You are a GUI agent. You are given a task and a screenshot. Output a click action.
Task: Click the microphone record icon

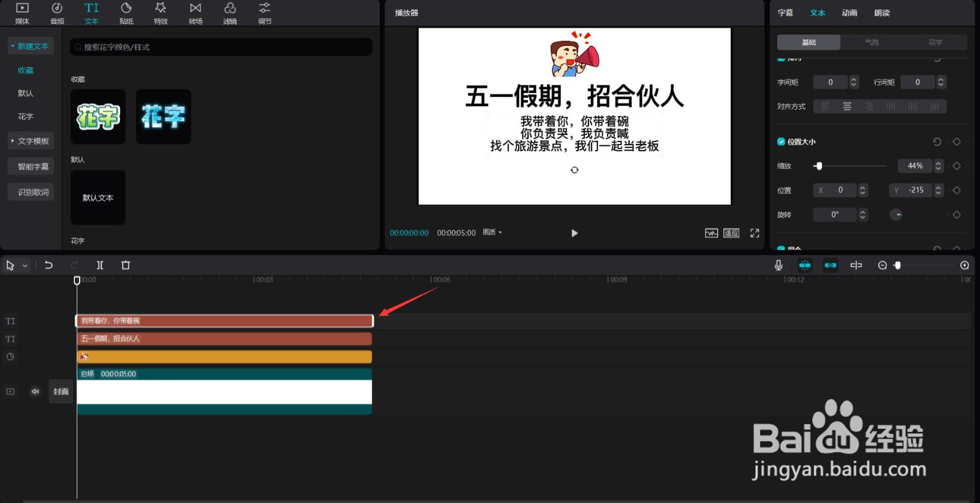(x=778, y=265)
